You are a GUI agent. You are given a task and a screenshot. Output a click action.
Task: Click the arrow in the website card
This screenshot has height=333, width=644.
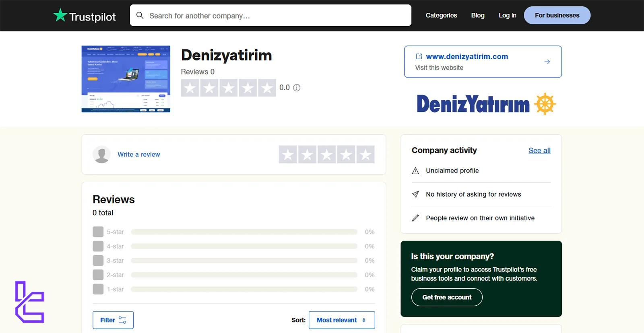[x=547, y=62]
